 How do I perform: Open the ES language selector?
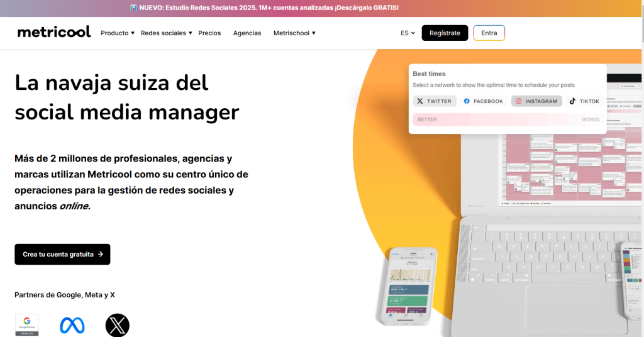point(408,33)
